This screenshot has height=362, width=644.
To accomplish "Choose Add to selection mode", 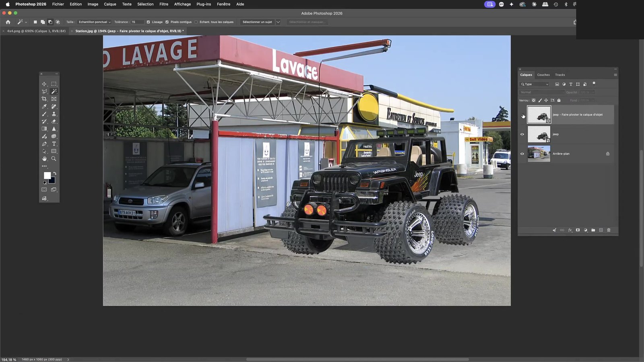I will [43, 22].
